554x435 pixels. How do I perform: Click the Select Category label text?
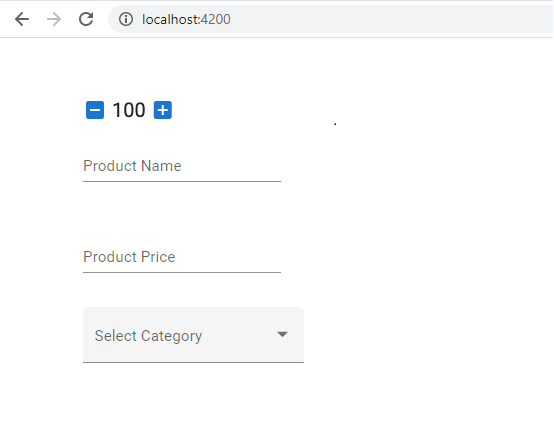148,336
